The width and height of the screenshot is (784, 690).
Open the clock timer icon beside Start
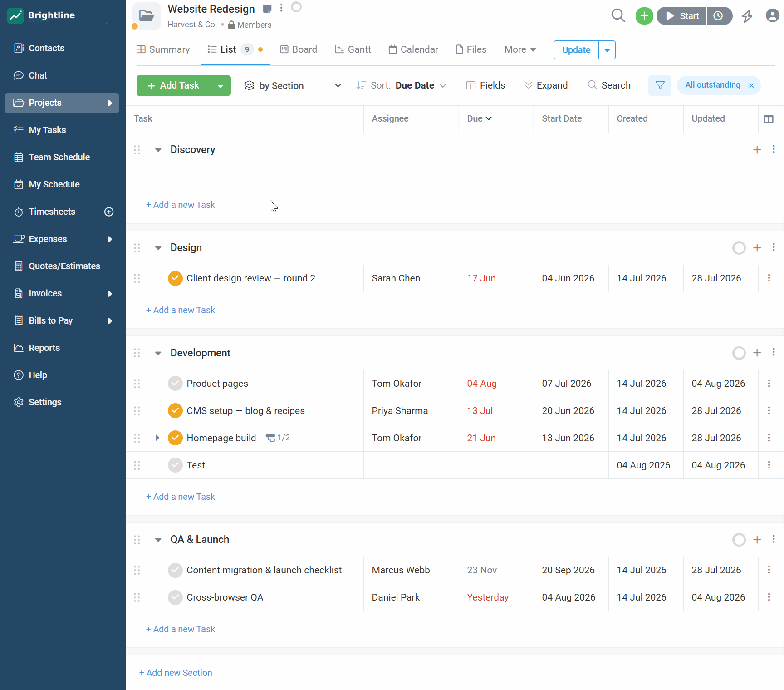[719, 16]
